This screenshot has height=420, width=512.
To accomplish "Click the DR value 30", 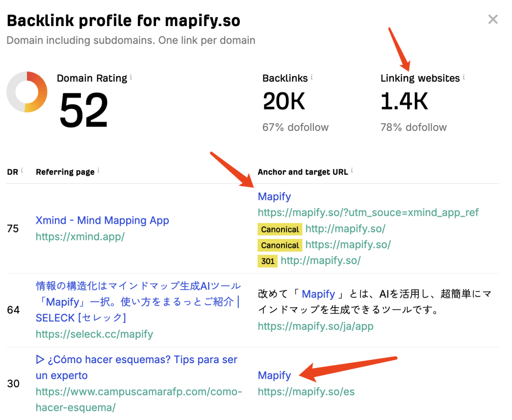I will [x=13, y=383].
